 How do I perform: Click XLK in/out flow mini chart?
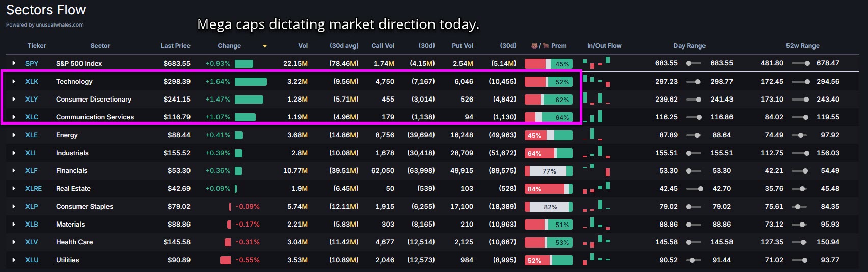(596, 81)
